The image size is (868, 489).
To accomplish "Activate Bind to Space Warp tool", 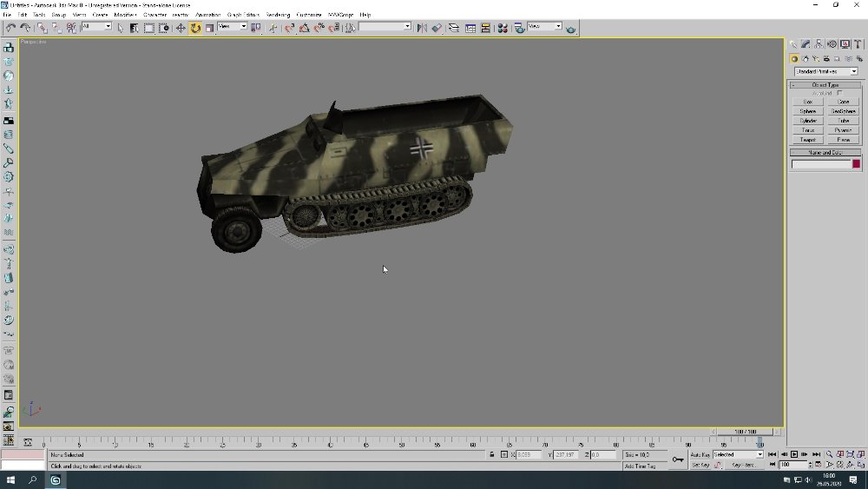I will pyautogui.click(x=71, y=28).
